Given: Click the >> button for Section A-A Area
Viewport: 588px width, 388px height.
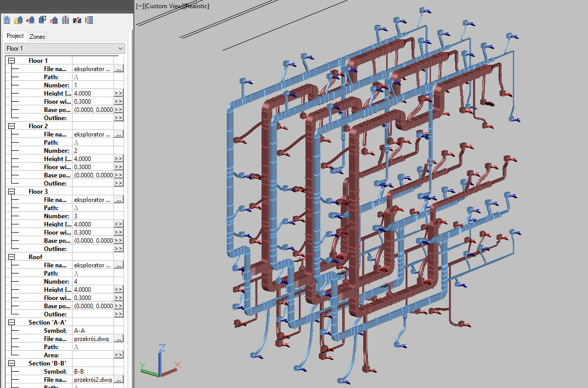Looking at the screenshot, I should [x=119, y=355].
